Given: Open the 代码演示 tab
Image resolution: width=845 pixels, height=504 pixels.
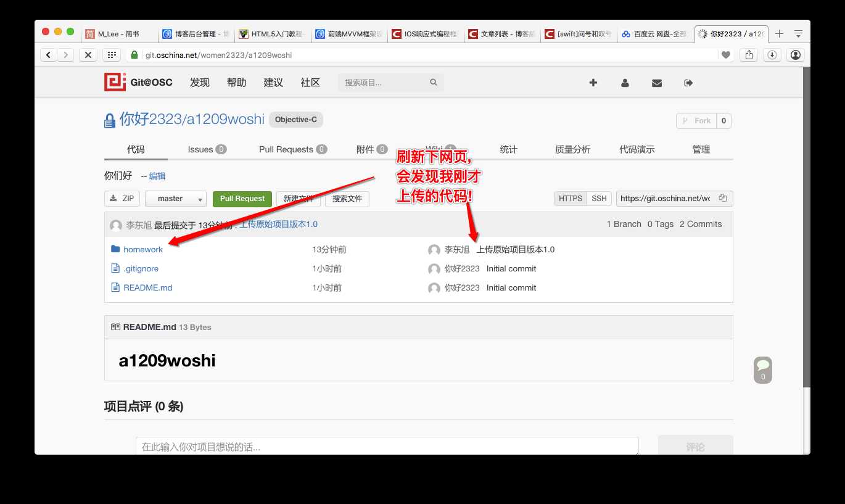Looking at the screenshot, I should point(637,149).
